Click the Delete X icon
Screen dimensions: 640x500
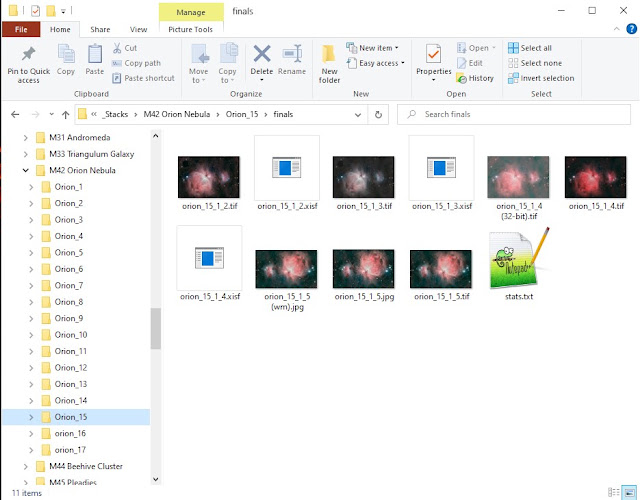click(262, 53)
